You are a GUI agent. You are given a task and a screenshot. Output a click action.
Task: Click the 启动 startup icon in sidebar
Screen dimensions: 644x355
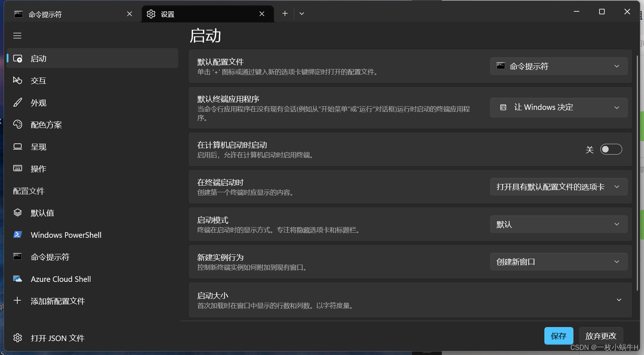(18, 58)
